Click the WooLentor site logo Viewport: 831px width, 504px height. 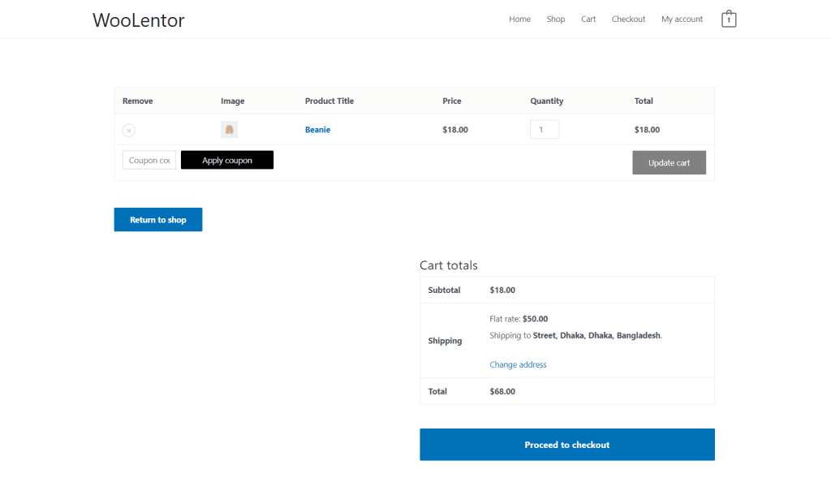(138, 19)
